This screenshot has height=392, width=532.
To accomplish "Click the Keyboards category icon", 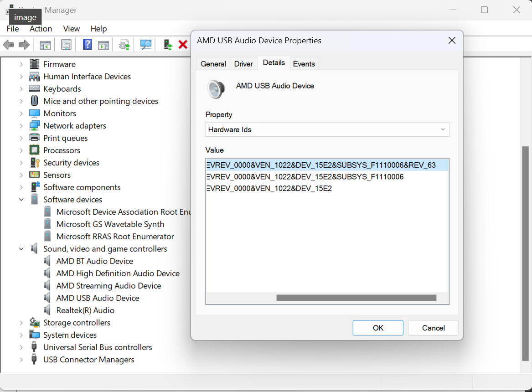I will [x=34, y=88].
